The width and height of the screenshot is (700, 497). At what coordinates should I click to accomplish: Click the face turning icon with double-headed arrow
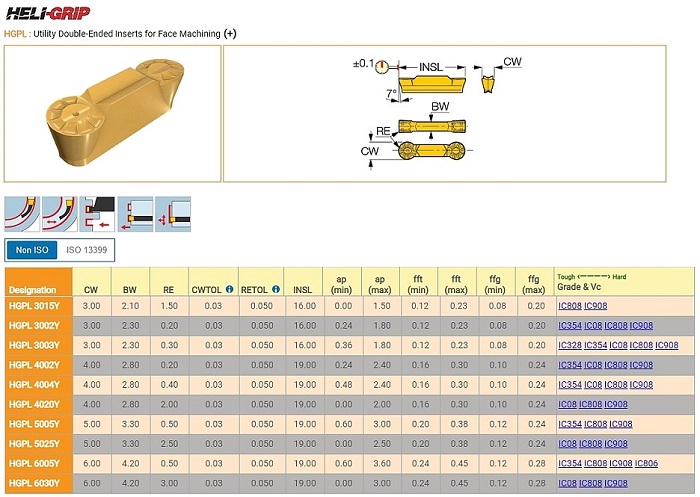(60, 214)
